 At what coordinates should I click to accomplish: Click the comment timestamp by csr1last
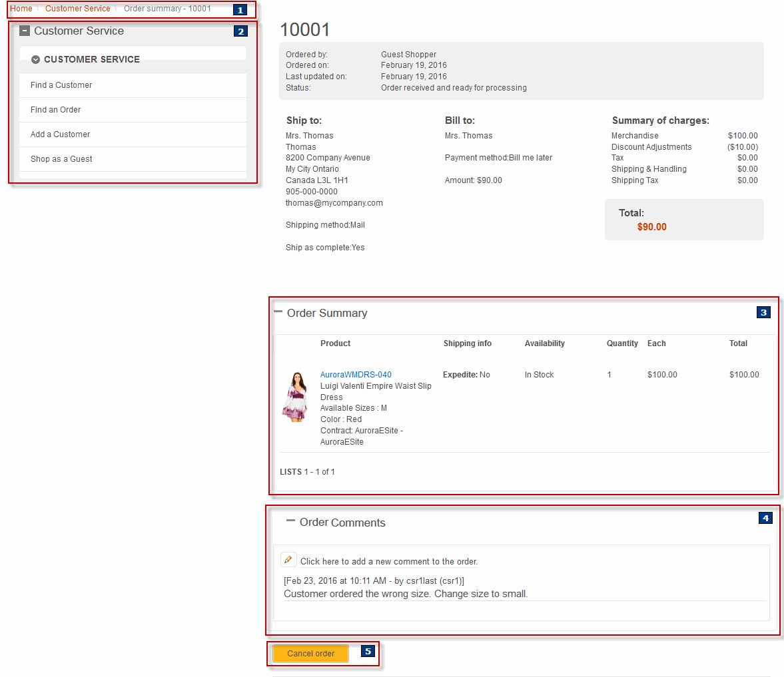(x=374, y=580)
